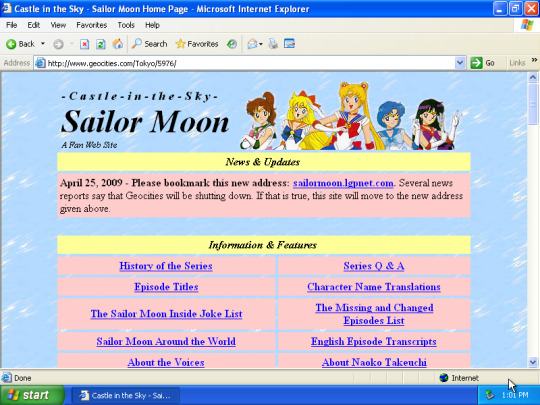The image size is (540, 405).
Task: Expand the Links toolbar chevron
Action: (x=534, y=60)
